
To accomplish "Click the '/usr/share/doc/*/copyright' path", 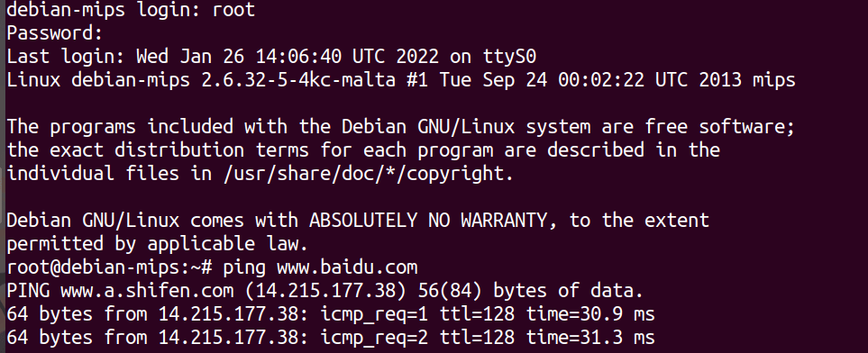I will pyautogui.click(x=364, y=174).
